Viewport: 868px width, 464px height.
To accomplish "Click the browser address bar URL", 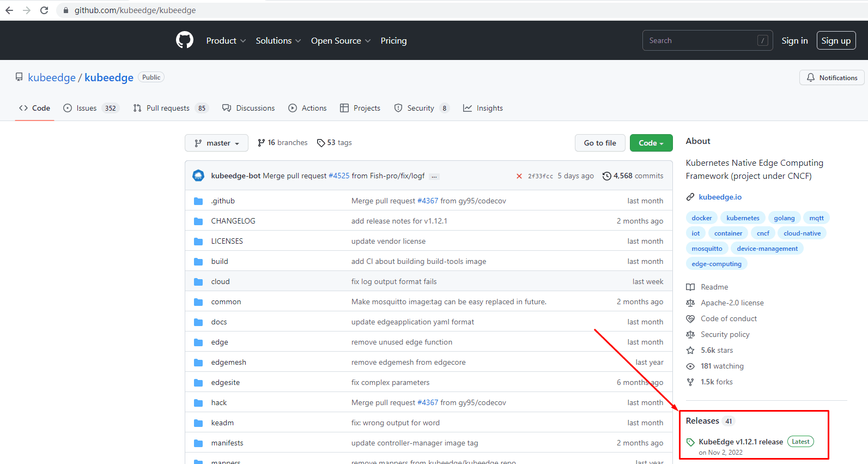I will pos(135,10).
